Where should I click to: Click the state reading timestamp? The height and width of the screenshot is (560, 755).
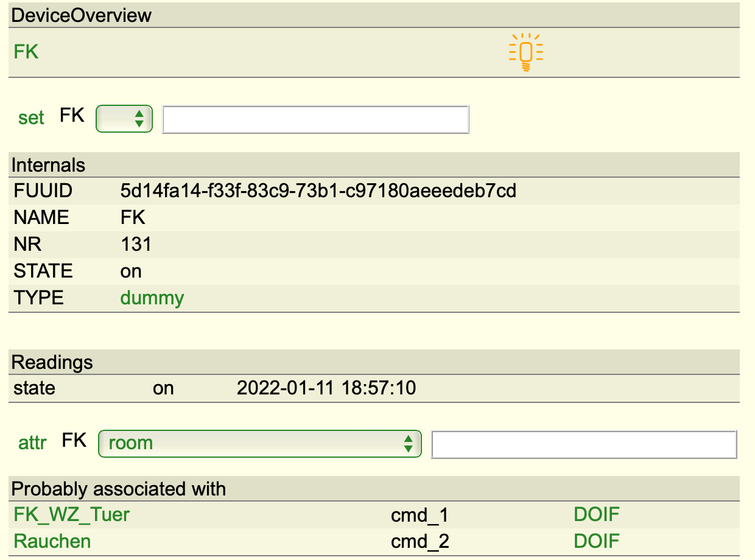pyautogui.click(x=326, y=388)
